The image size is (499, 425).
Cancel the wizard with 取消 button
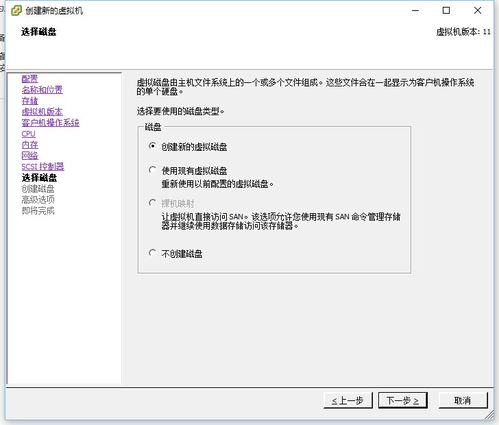point(463,400)
